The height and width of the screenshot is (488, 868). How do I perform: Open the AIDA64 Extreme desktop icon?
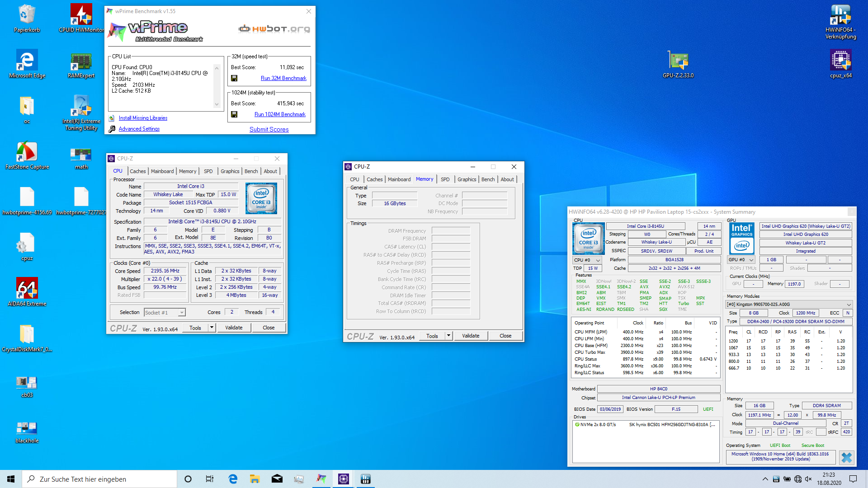tap(27, 292)
